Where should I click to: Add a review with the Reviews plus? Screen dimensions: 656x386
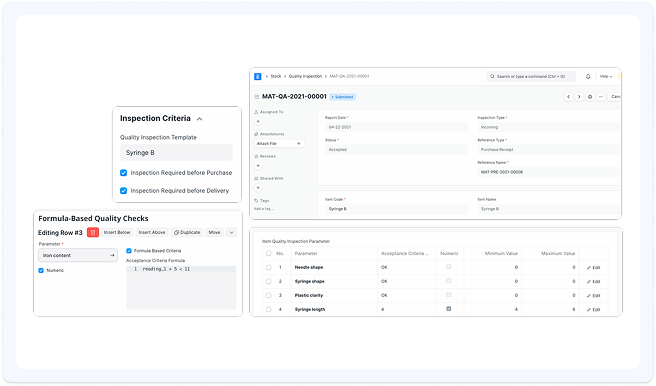point(258,166)
